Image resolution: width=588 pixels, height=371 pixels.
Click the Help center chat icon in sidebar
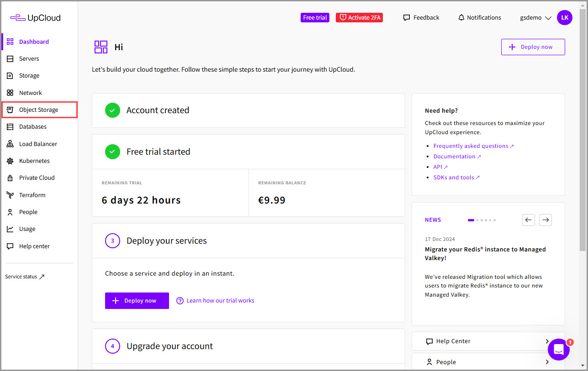pyautogui.click(x=10, y=246)
